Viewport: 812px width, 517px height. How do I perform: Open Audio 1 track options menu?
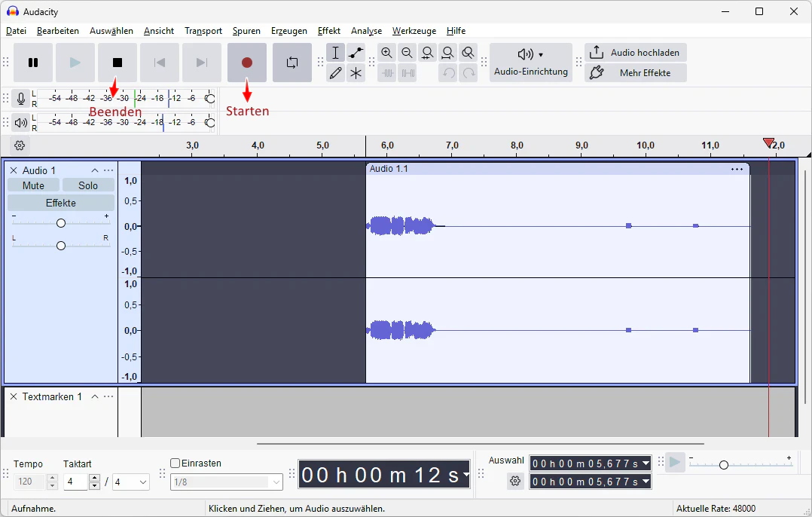(x=108, y=170)
